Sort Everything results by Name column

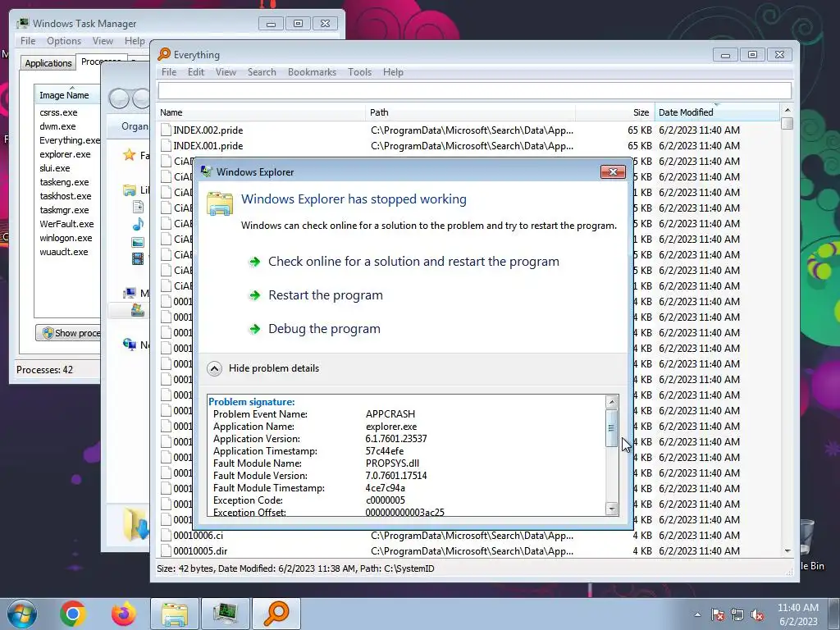(262, 112)
